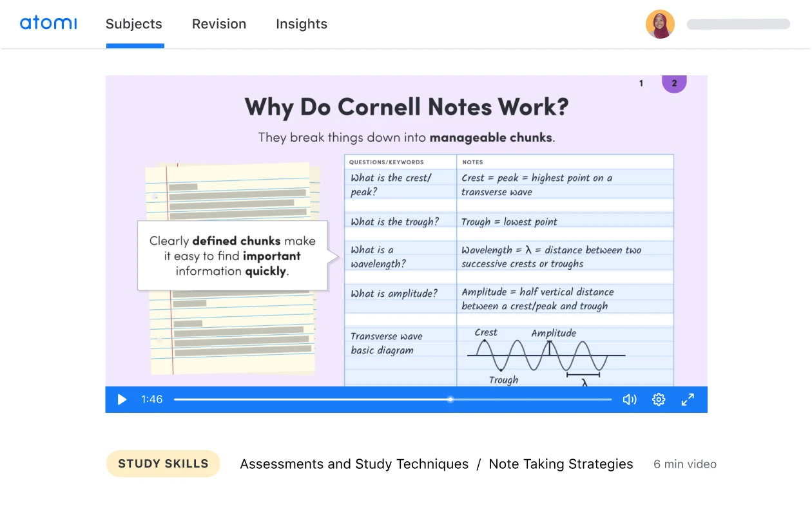The height and width of the screenshot is (512, 812).
Task: Open the Insights section
Action: click(x=302, y=24)
